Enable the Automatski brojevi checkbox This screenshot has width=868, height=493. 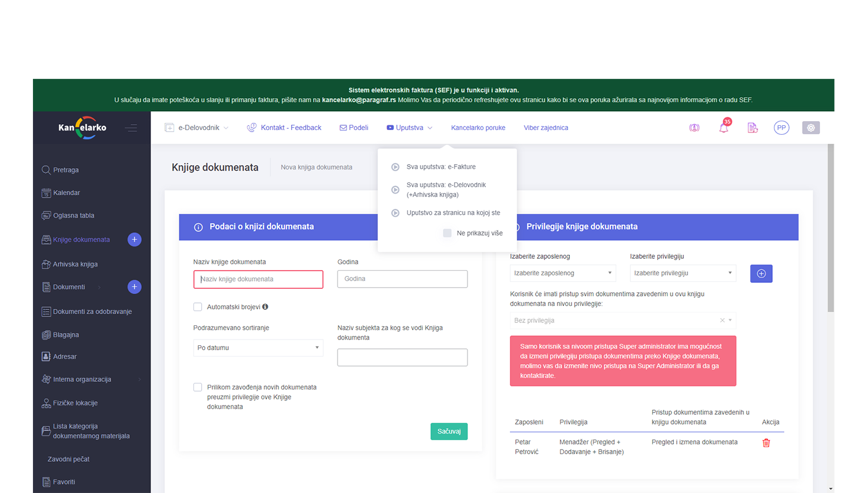[198, 307]
